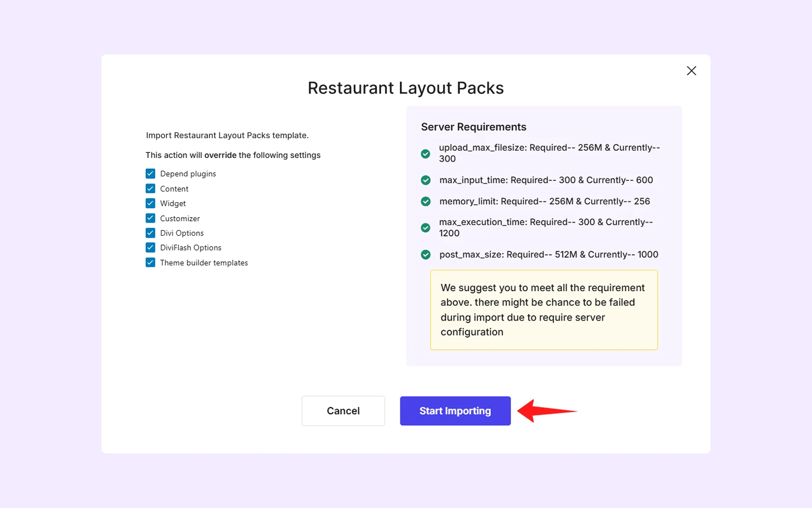Click the Start Importing button
Viewport: 812px width, 508px height.
point(455,411)
